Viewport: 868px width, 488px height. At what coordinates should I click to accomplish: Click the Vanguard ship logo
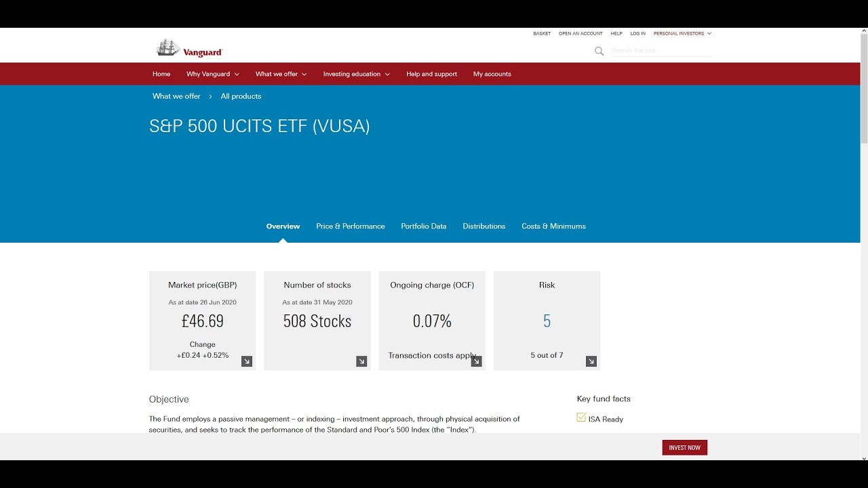pos(189,49)
